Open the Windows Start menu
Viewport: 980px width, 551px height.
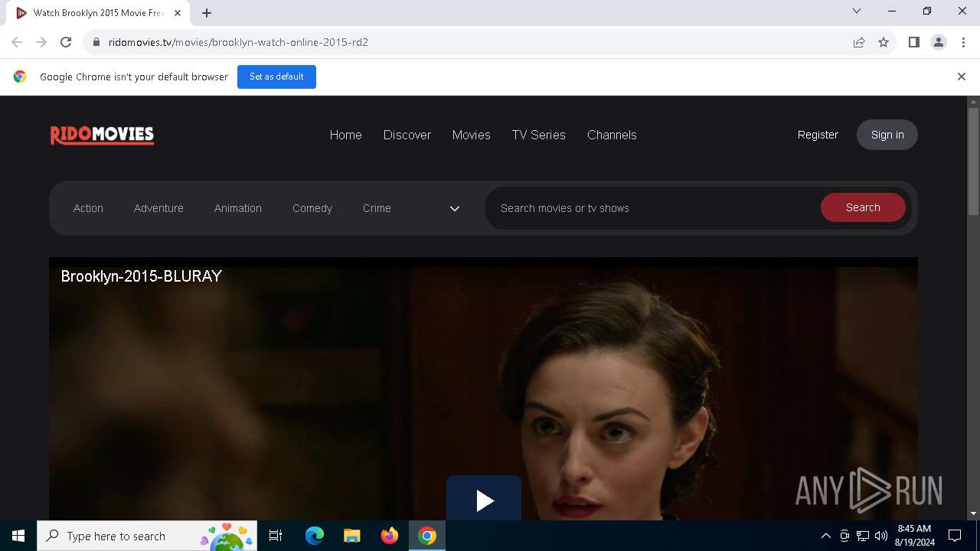pyautogui.click(x=18, y=536)
